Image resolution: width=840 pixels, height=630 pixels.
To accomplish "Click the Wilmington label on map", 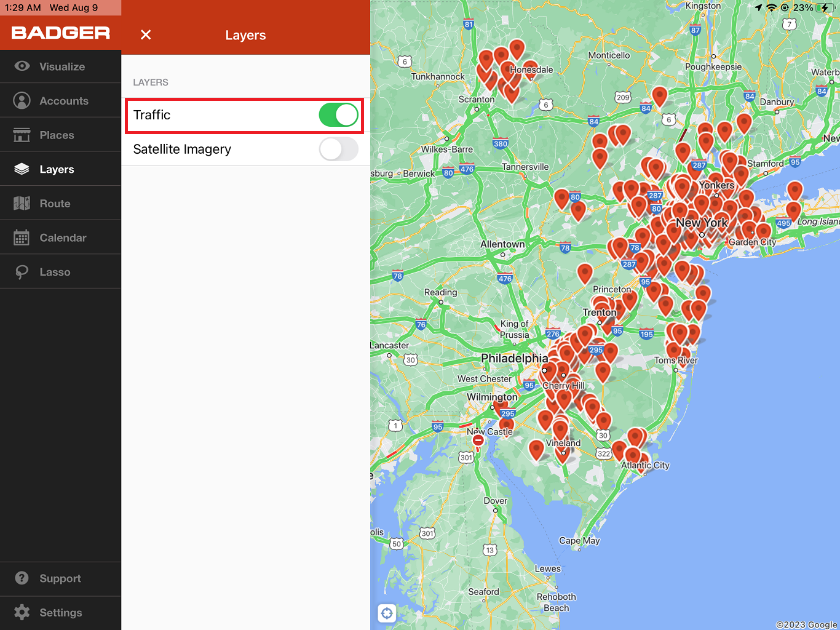I will click(x=492, y=397).
